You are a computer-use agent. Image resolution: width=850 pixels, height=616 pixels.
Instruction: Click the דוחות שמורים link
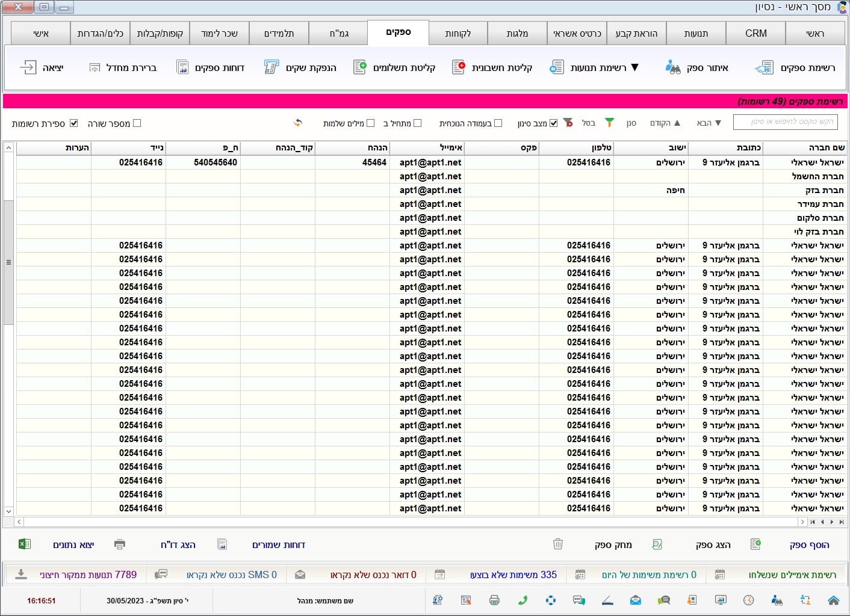tap(278, 545)
